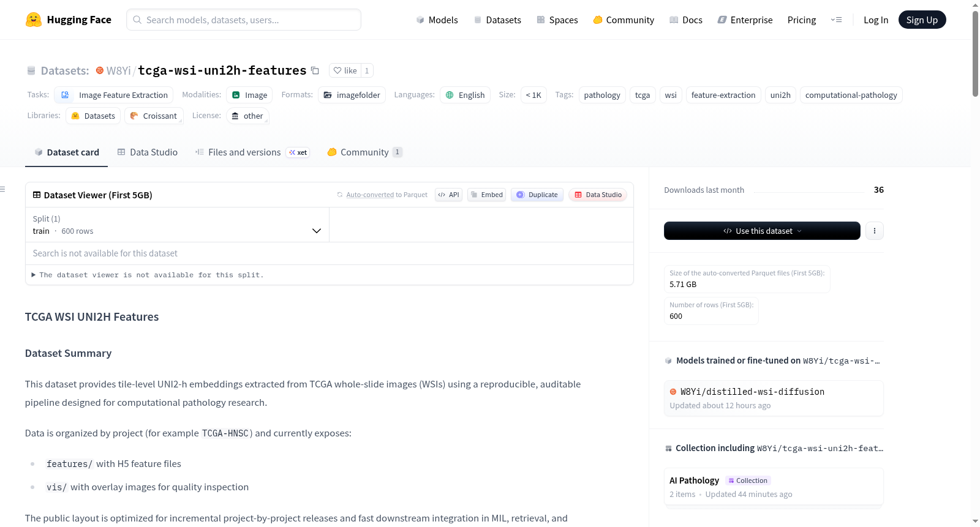Copy dataset name with copy icon
The image size is (980, 527).
pos(315,70)
